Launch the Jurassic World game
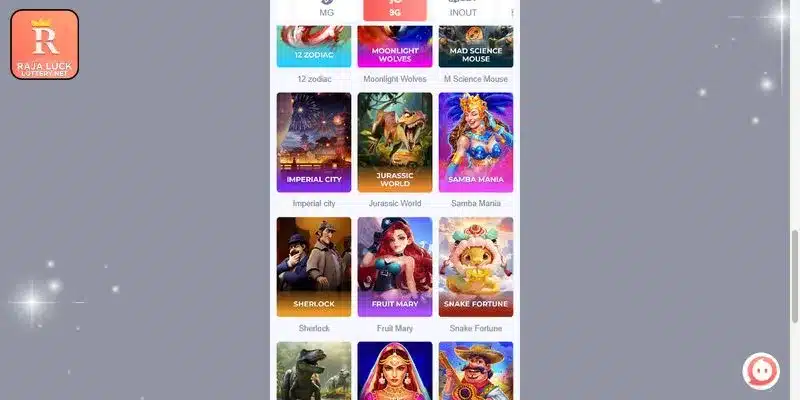800x400 pixels. 395,142
